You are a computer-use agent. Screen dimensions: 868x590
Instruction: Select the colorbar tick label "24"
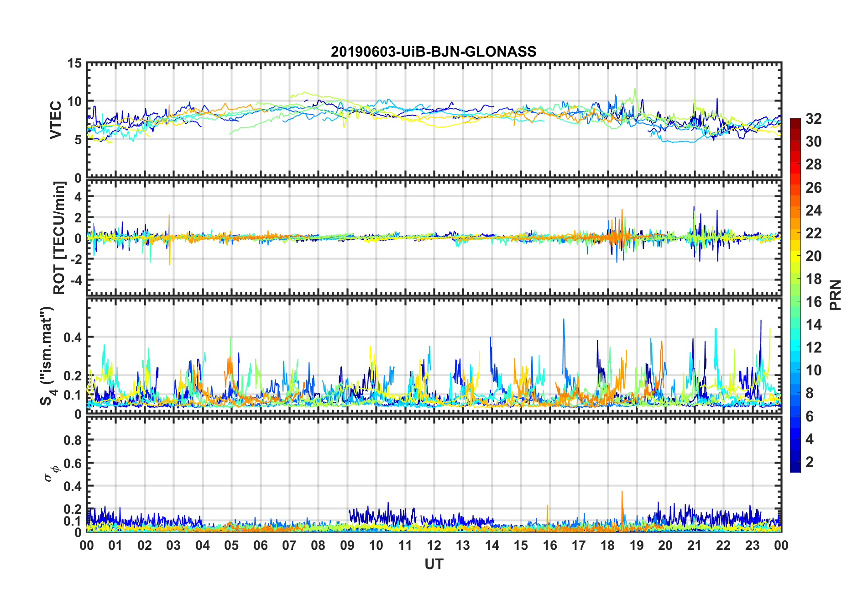pos(814,211)
